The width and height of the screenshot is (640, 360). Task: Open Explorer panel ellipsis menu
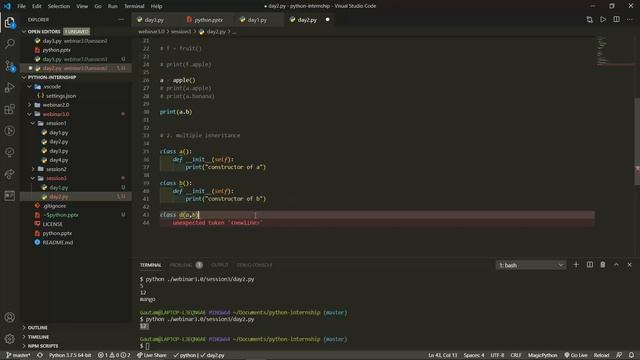[121, 20]
